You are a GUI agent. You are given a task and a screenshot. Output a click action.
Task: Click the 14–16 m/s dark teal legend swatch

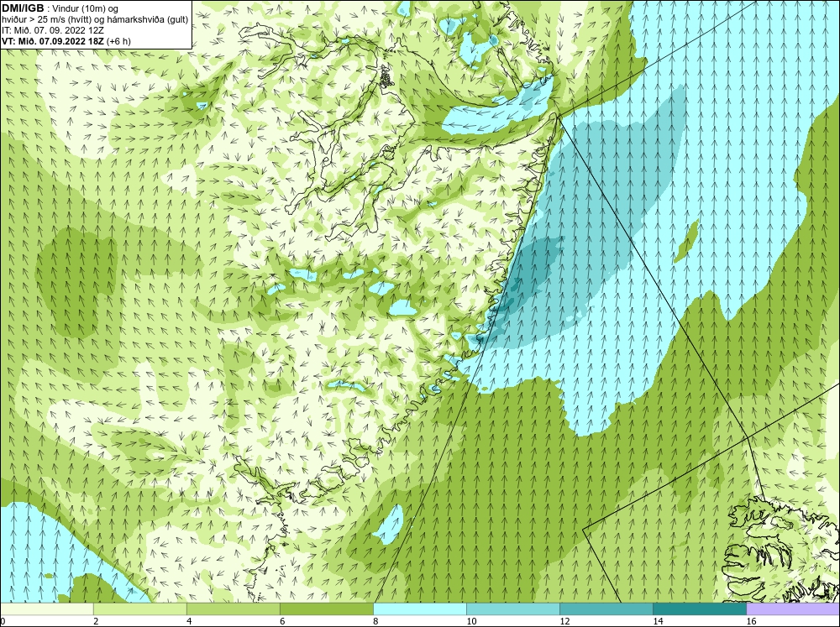pos(699,609)
